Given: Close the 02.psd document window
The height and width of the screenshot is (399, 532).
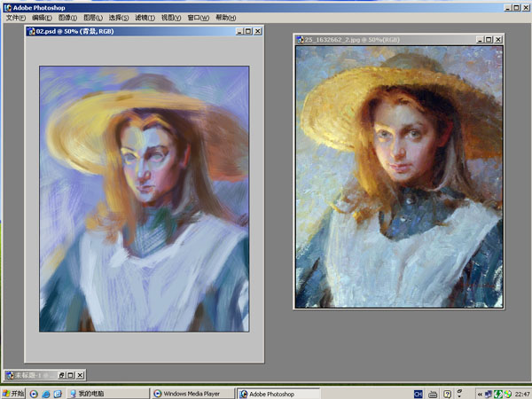Looking at the screenshot, I should click(x=258, y=32).
